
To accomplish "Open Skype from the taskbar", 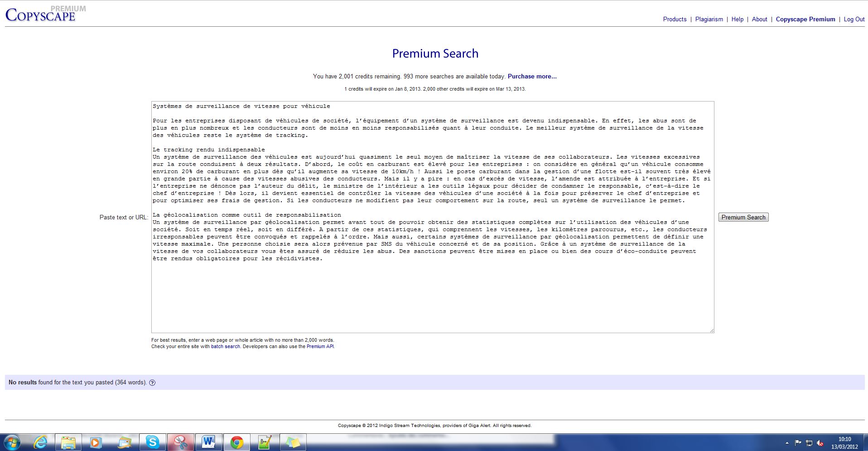I will 152,442.
